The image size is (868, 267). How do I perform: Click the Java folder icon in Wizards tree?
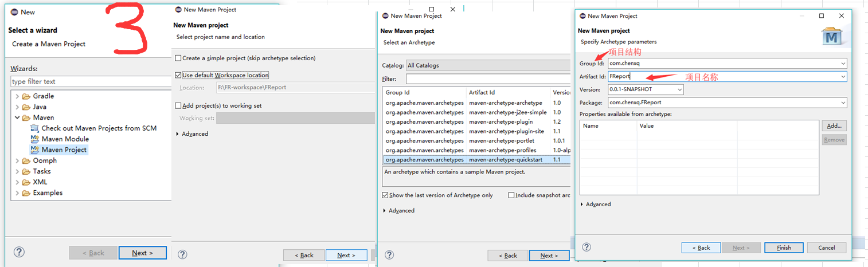coord(26,107)
